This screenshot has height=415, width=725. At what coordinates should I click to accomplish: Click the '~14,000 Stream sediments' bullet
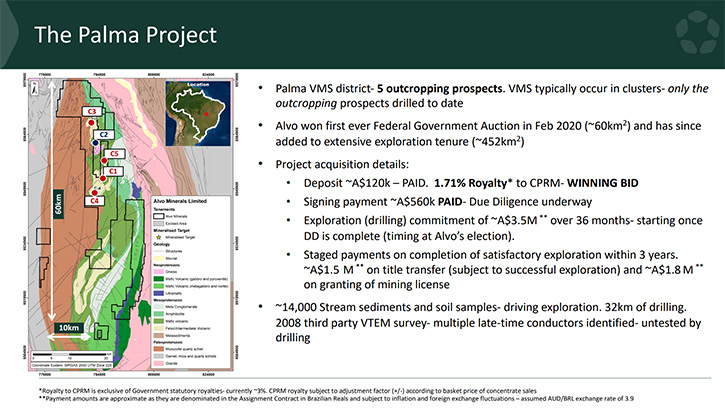tap(488, 322)
